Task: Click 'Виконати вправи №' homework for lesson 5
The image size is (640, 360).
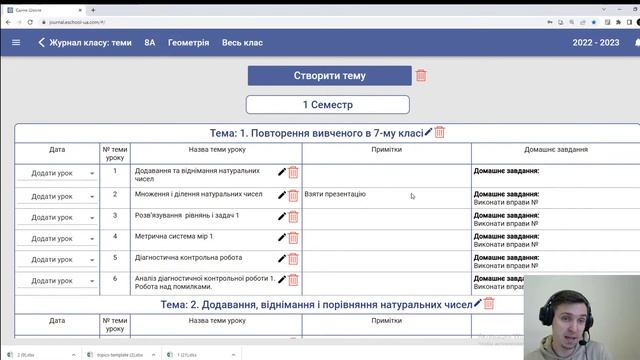Action: coord(506,266)
